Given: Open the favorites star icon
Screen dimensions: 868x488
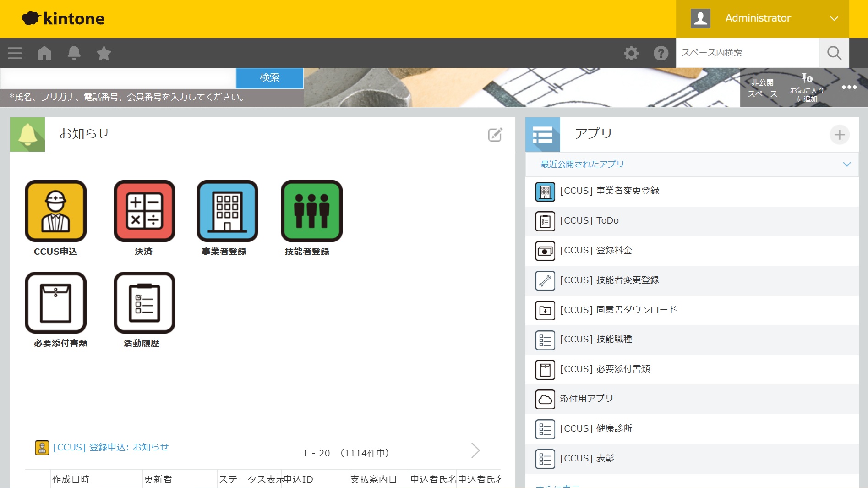Looking at the screenshot, I should (x=104, y=53).
